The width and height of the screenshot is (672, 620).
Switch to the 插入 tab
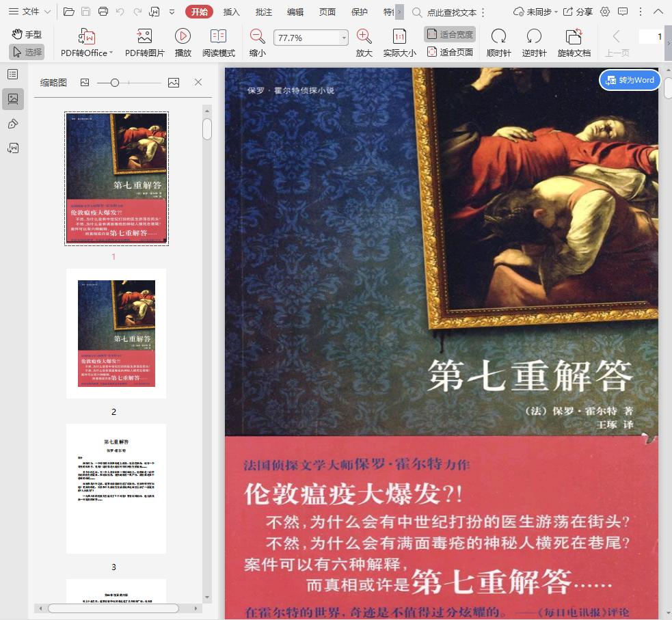click(232, 12)
